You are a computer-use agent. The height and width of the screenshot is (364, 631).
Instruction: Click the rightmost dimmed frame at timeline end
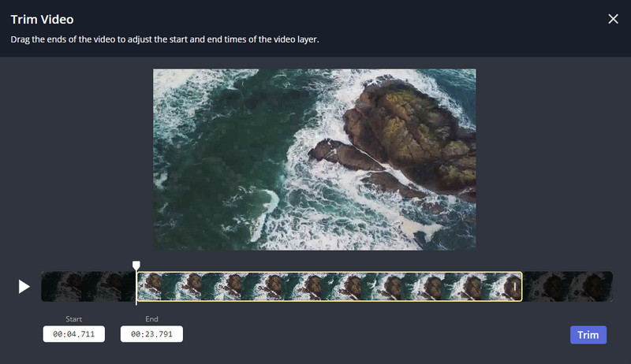pos(592,287)
